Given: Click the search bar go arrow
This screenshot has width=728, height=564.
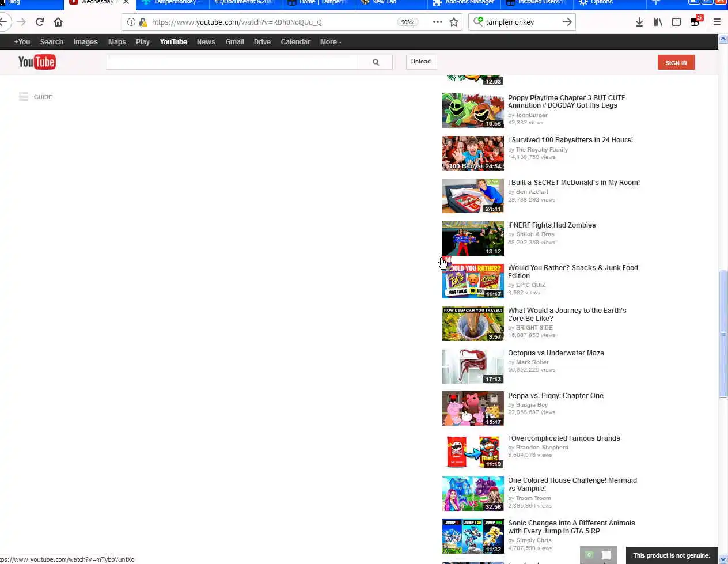Looking at the screenshot, I should 567,22.
